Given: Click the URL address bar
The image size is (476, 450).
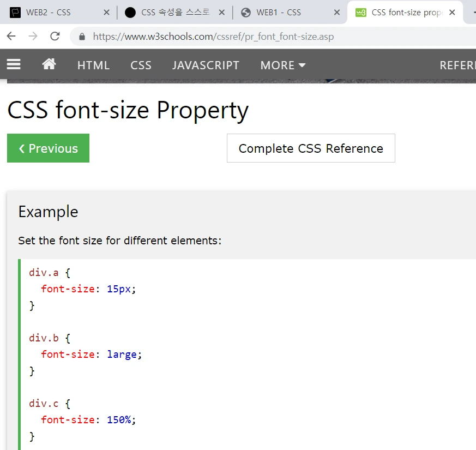Looking at the screenshot, I should [x=273, y=37].
